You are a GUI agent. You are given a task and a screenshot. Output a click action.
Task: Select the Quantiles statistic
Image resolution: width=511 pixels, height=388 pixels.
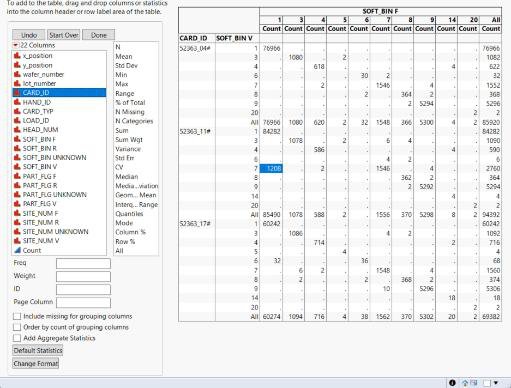[129, 214]
